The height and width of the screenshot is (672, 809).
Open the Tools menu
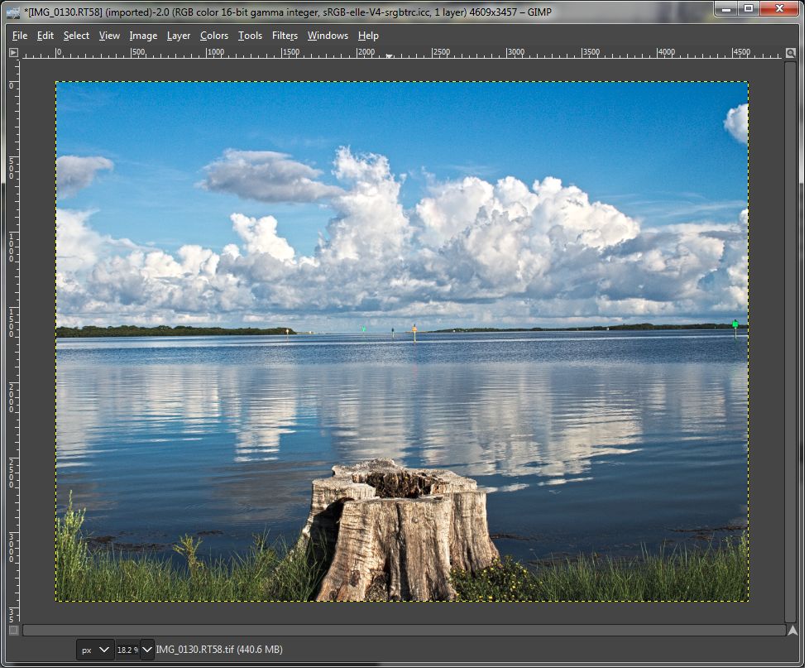[250, 36]
